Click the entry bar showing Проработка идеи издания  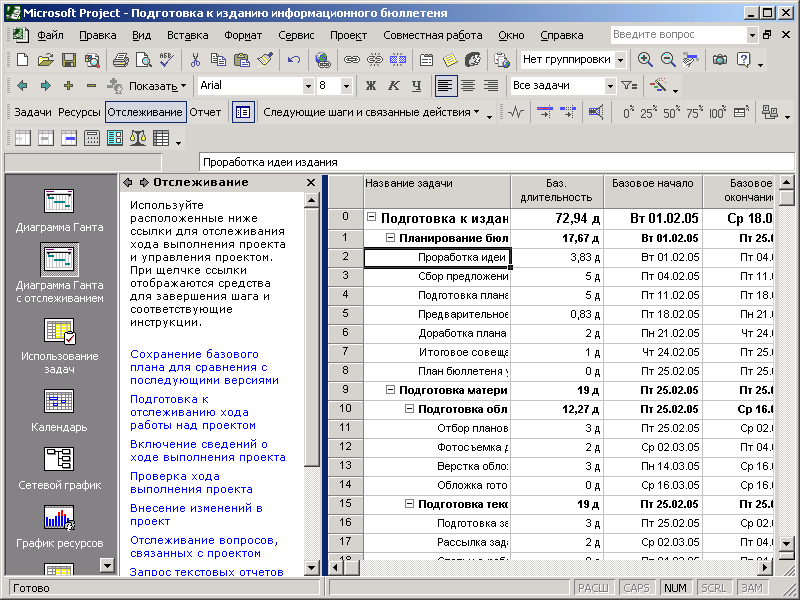(496, 162)
